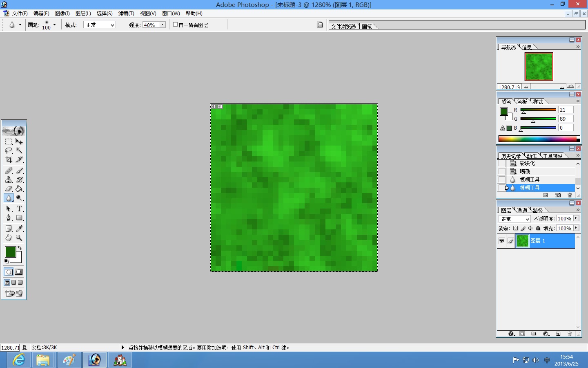This screenshot has width=588, height=368.
Task: Select the Crop tool
Action: [9, 159]
